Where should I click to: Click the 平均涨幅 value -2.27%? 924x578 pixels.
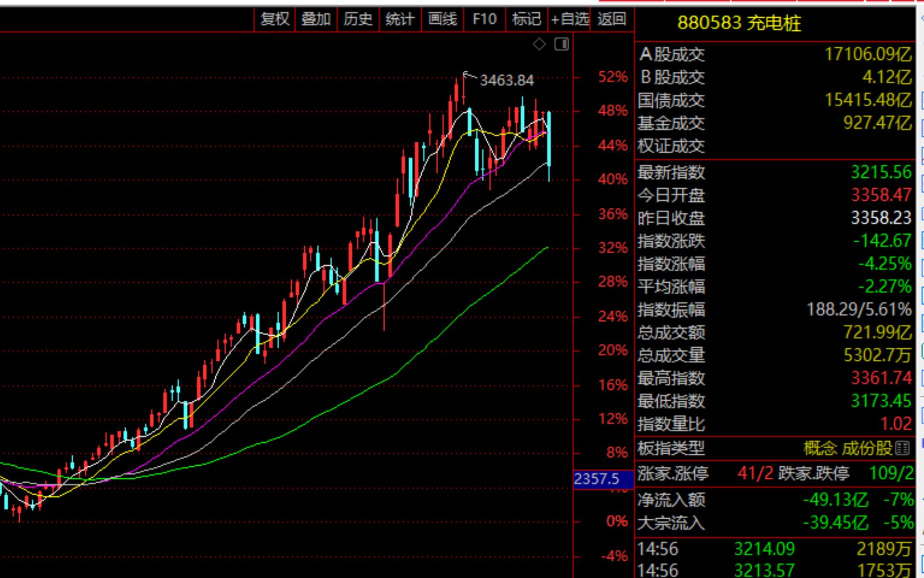click(885, 287)
